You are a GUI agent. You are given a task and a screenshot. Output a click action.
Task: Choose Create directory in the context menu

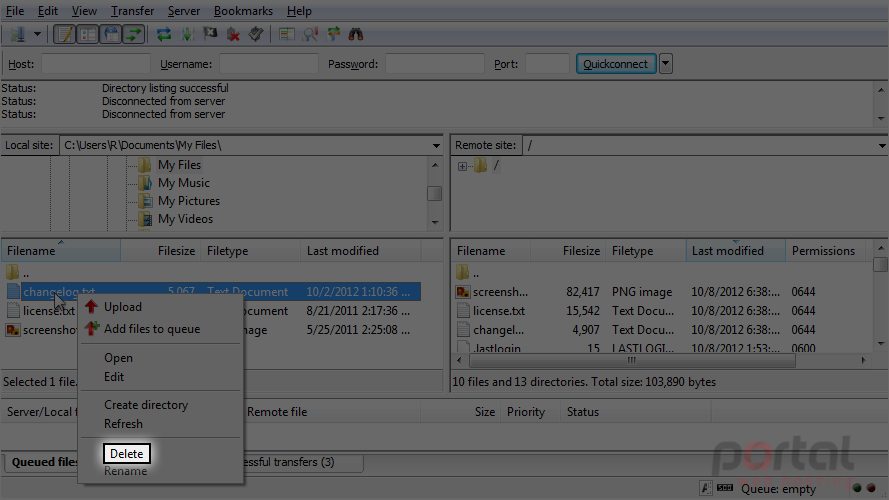click(x=146, y=405)
